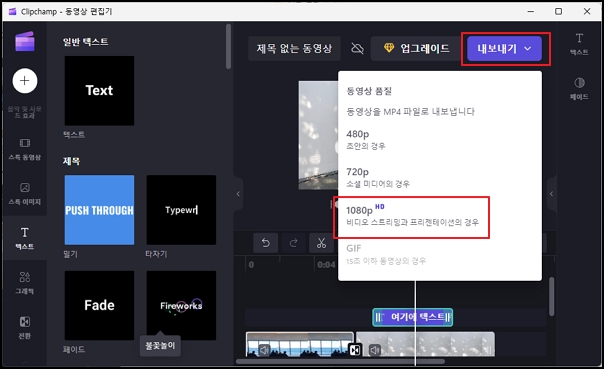Click the Clipchamp title bar app icon
Image resolution: width=604 pixels, height=369 pixels.
pyautogui.click(x=12, y=11)
